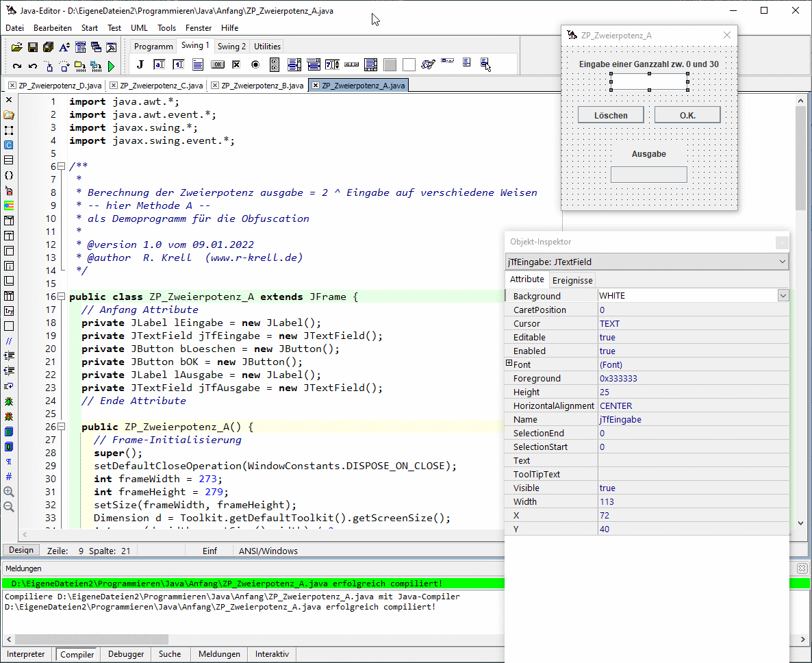Click the comment slashes sidebar icon

click(x=9, y=340)
